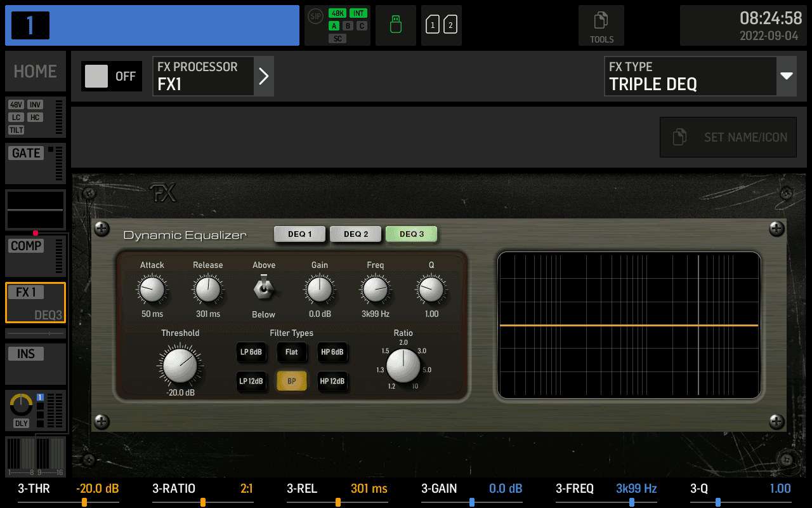Viewport: 812px width, 508px height.
Task: Select the BP filter type
Action: point(292,381)
